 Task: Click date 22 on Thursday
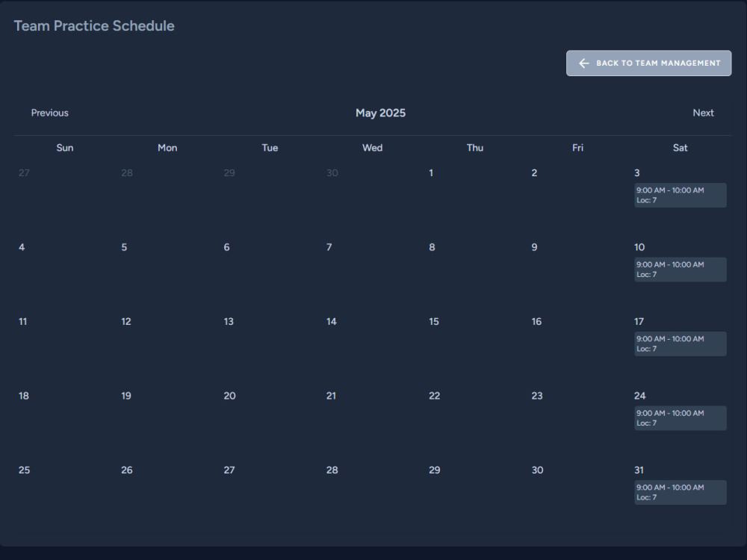(x=435, y=396)
